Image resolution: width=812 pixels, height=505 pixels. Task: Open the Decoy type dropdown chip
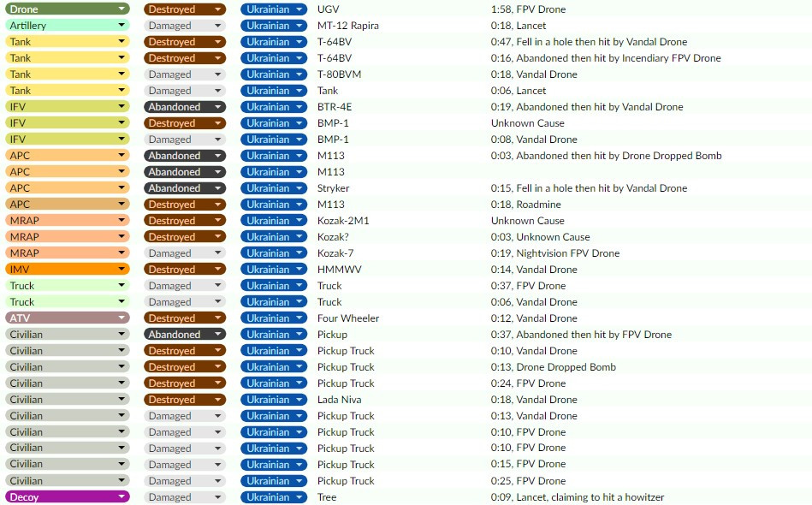tap(68, 496)
